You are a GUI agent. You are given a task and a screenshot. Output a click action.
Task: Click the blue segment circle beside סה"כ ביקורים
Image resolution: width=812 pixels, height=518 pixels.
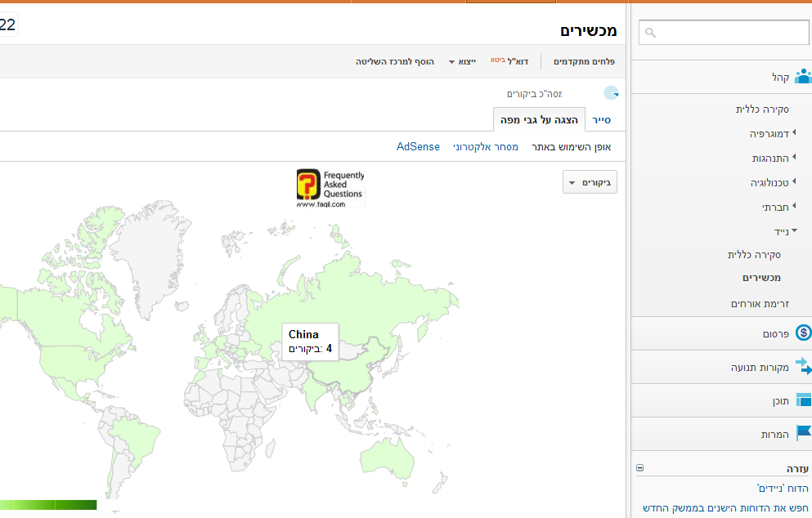(x=610, y=94)
